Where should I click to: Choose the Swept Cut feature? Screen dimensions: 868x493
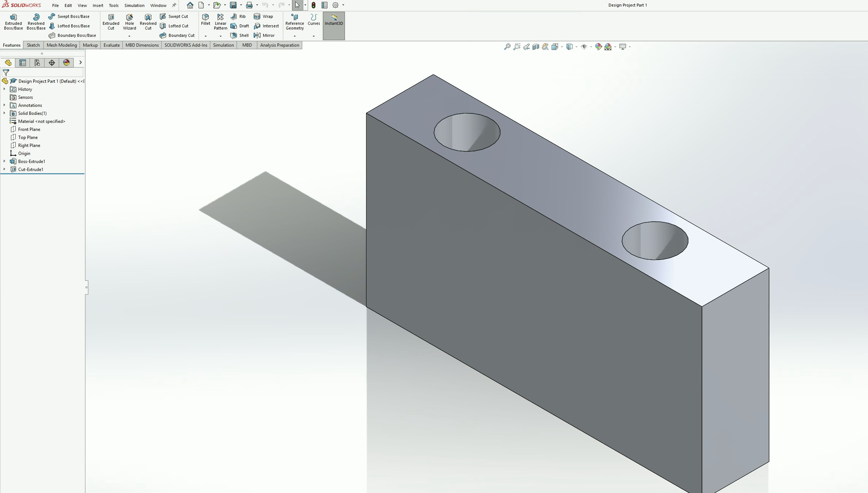tap(174, 16)
